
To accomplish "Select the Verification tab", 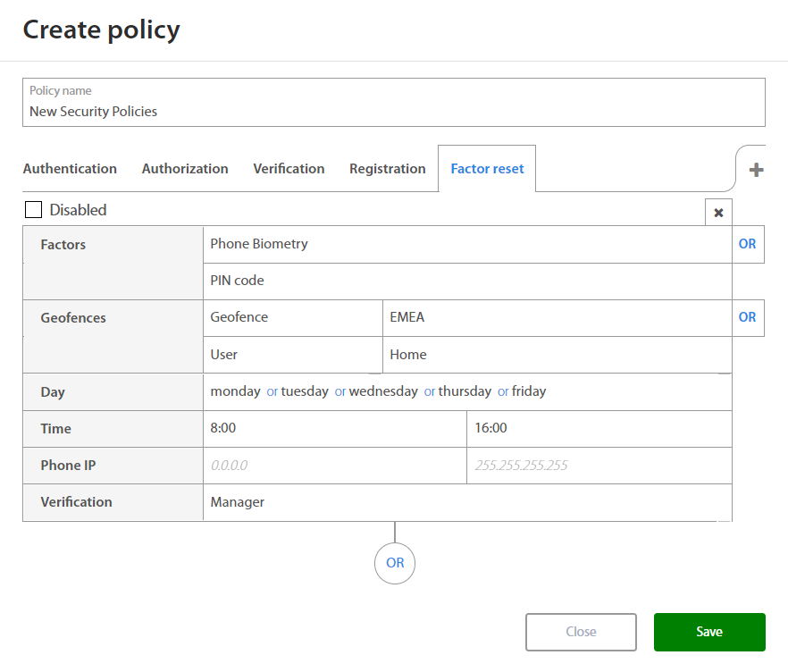I will click(289, 169).
